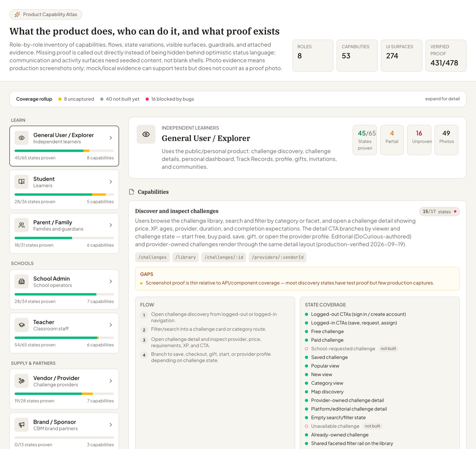Viewport: 476px width, 449px height.
Task: Expand the Student role chevron
Action: click(111, 182)
